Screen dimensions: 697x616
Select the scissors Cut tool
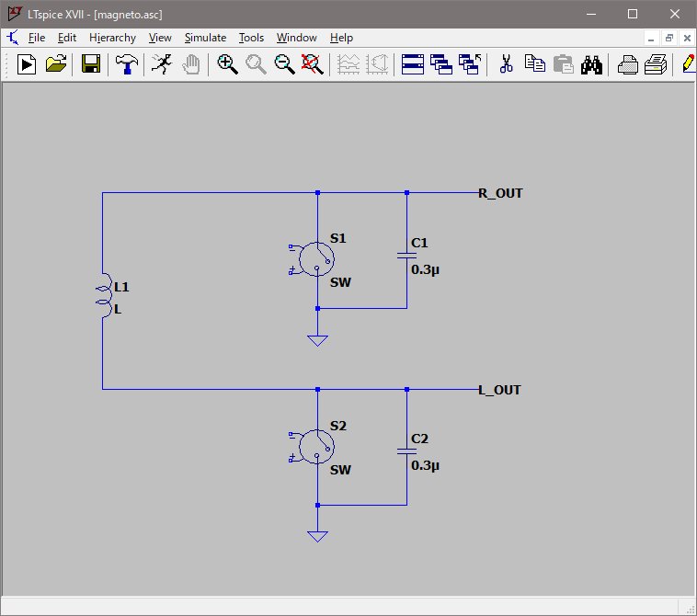click(506, 64)
